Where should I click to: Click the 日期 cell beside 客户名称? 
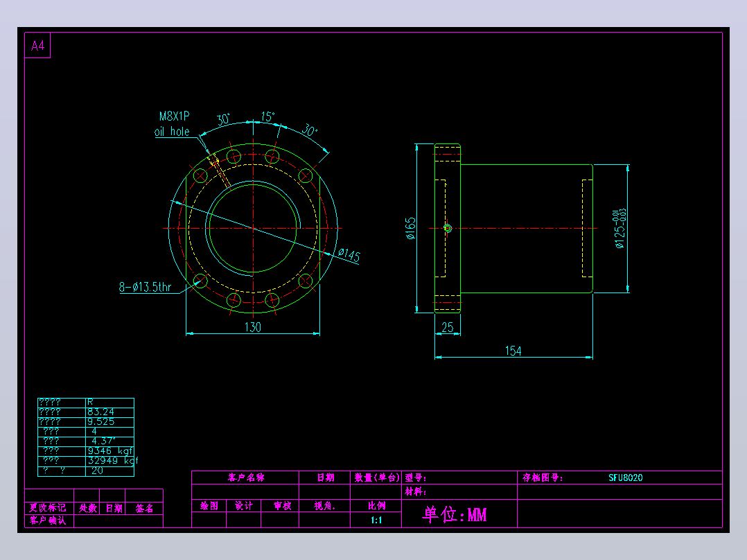tap(326, 478)
